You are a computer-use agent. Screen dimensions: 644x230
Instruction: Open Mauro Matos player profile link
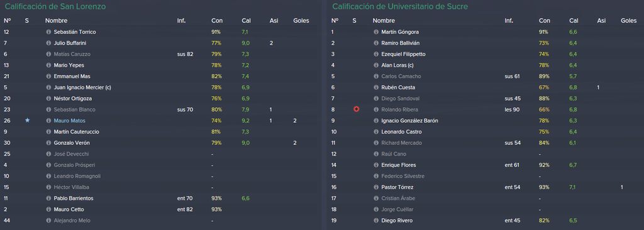pos(69,120)
